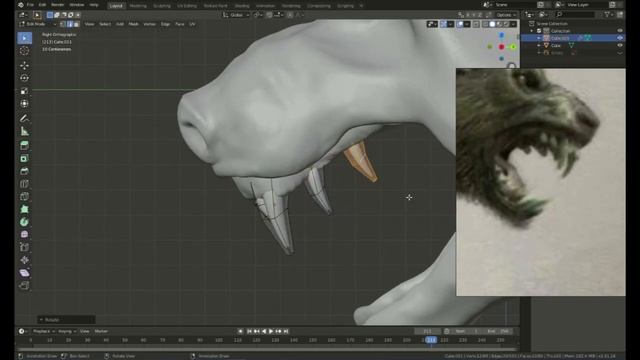
Task: Switch to wireframe viewport shading
Action: (x=485, y=24)
